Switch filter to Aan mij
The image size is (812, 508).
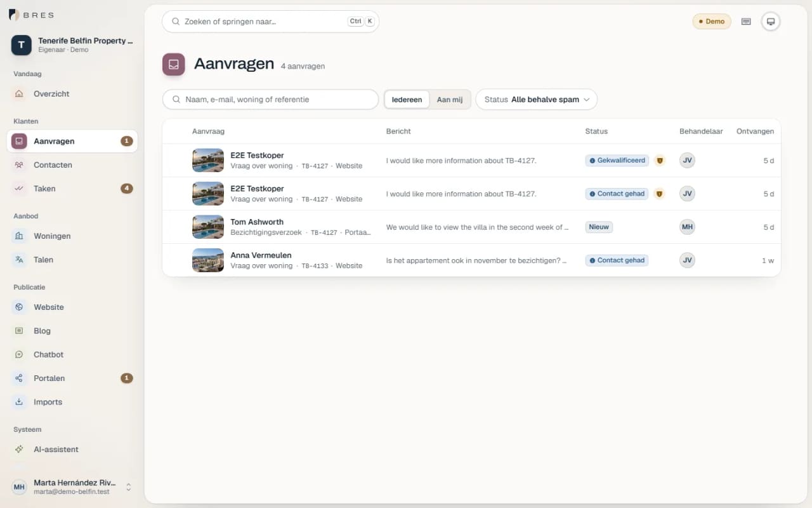point(450,100)
